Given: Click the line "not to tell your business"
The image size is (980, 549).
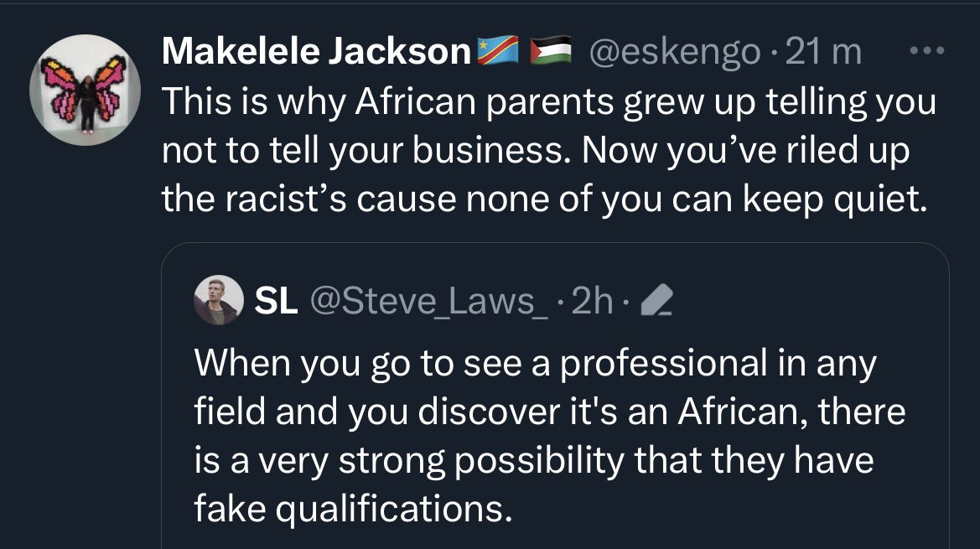Looking at the screenshot, I should point(537,152).
